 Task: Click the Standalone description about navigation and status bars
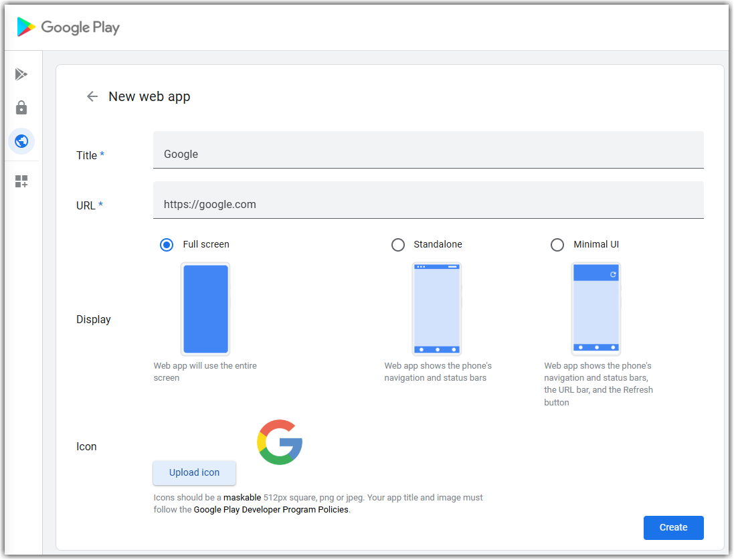(x=438, y=372)
